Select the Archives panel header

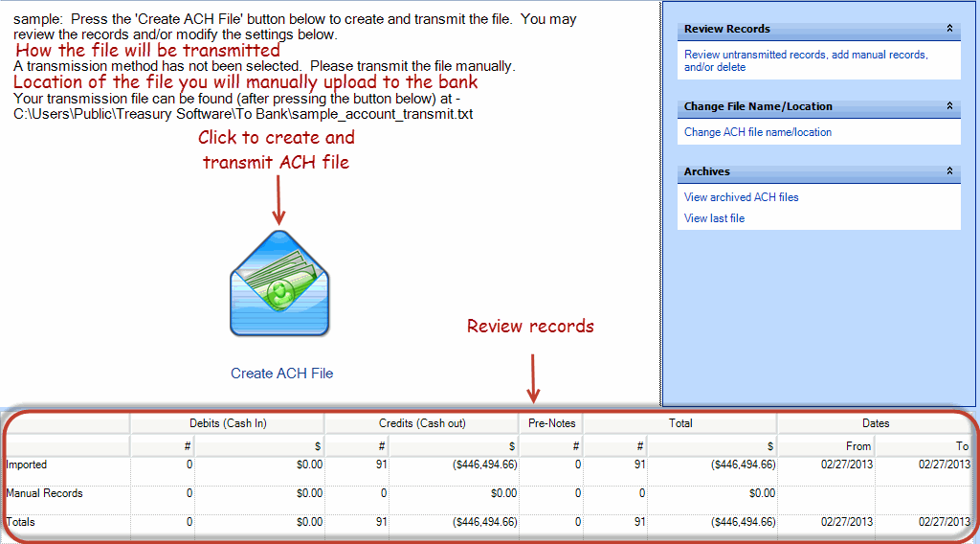click(x=819, y=172)
